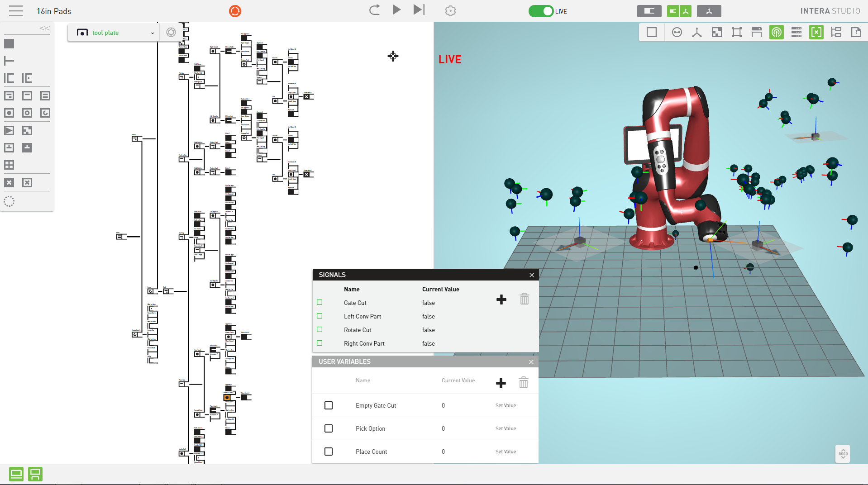Image resolution: width=868 pixels, height=485 pixels.
Task: Step through the task with the step button
Action: click(x=419, y=10)
